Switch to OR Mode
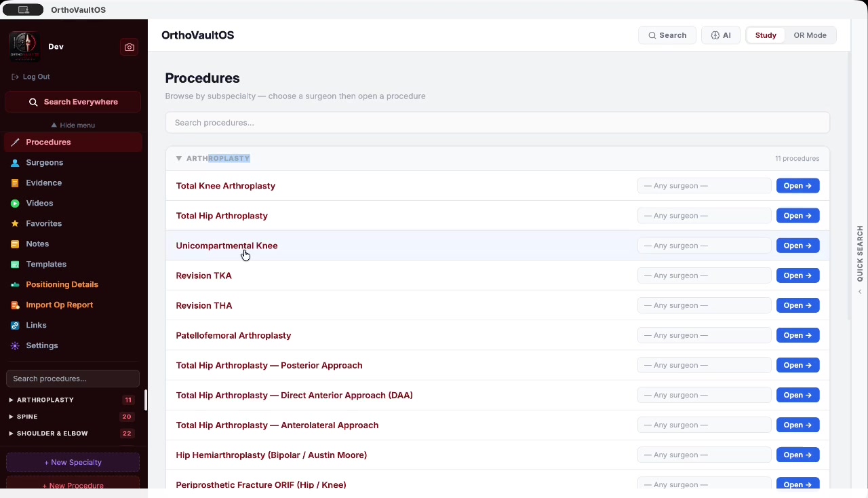The image size is (868, 498). click(x=810, y=35)
